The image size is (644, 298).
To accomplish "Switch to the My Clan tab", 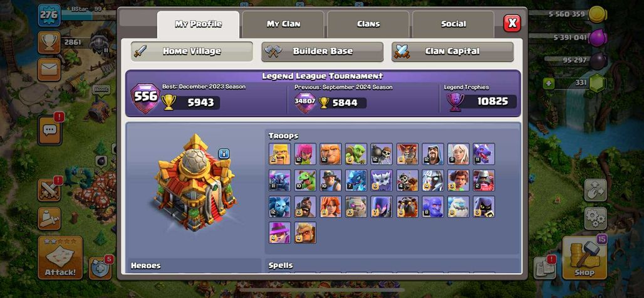I will (283, 24).
